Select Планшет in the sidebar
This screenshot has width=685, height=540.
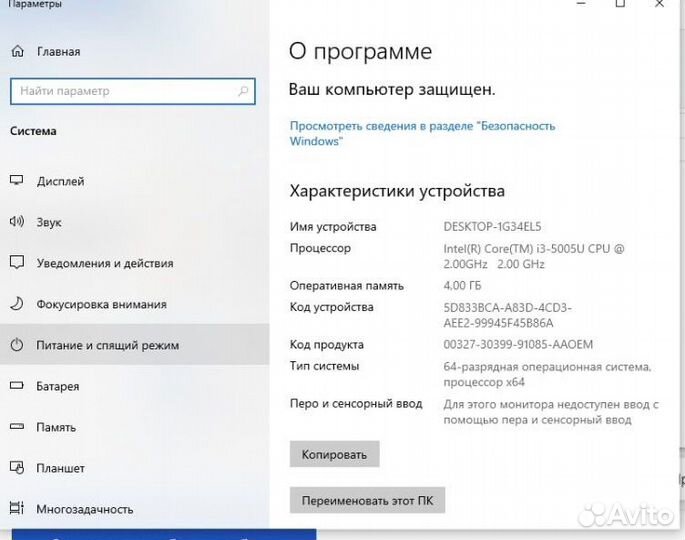point(60,468)
